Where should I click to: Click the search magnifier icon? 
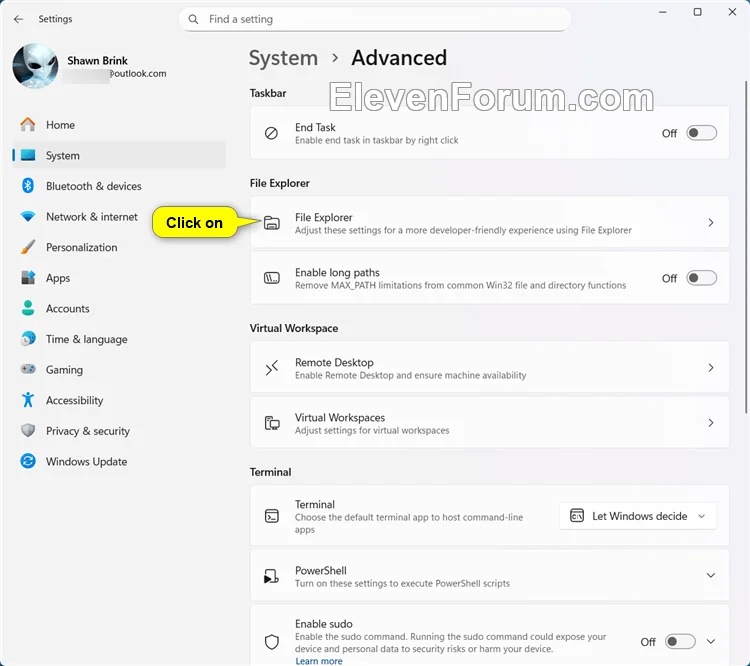[193, 19]
